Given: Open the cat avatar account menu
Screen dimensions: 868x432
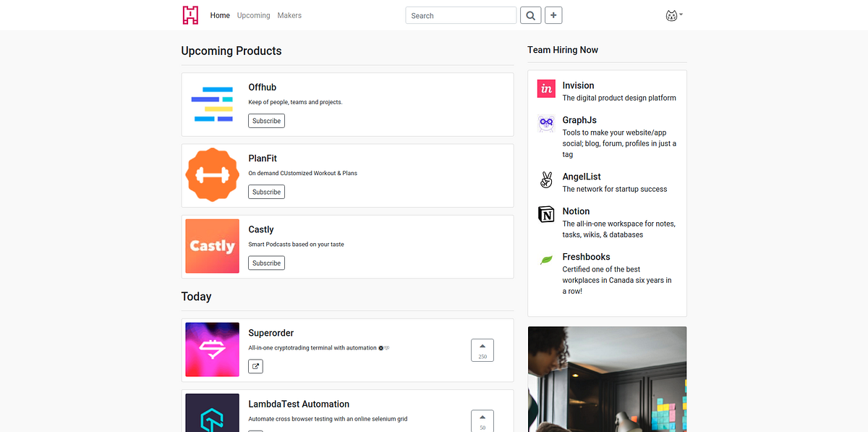Looking at the screenshot, I should point(672,14).
